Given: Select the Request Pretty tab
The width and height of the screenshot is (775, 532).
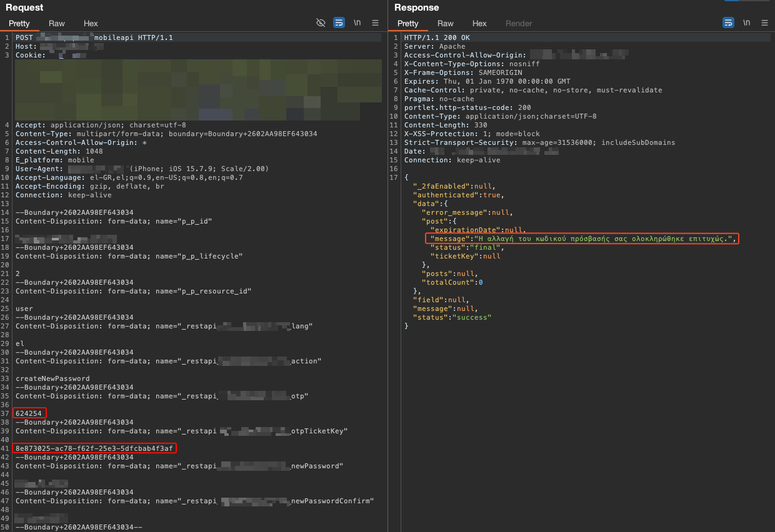Looking at the screenshot, I should pos(19,23).
